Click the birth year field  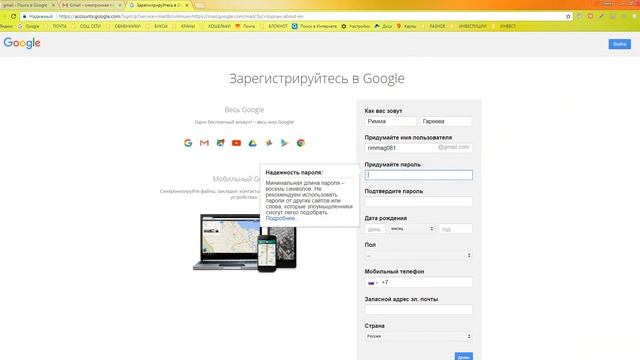click(x=456, y=229)
